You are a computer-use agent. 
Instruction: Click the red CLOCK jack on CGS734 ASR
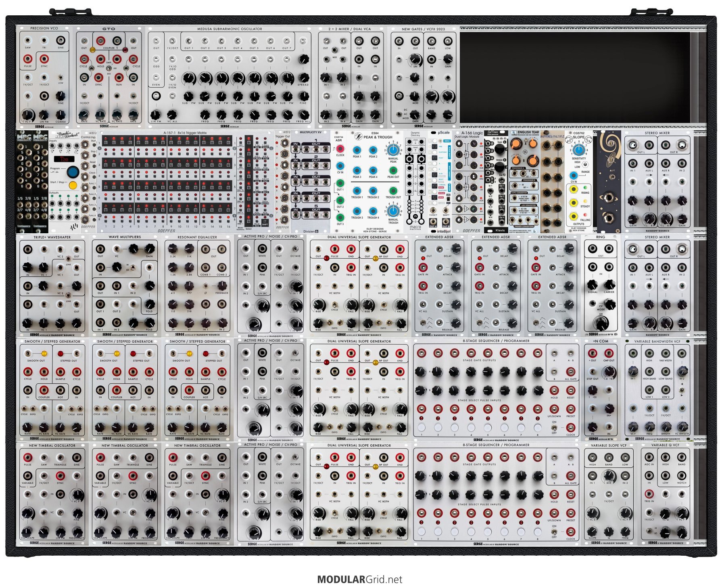(x=340, y=149)
